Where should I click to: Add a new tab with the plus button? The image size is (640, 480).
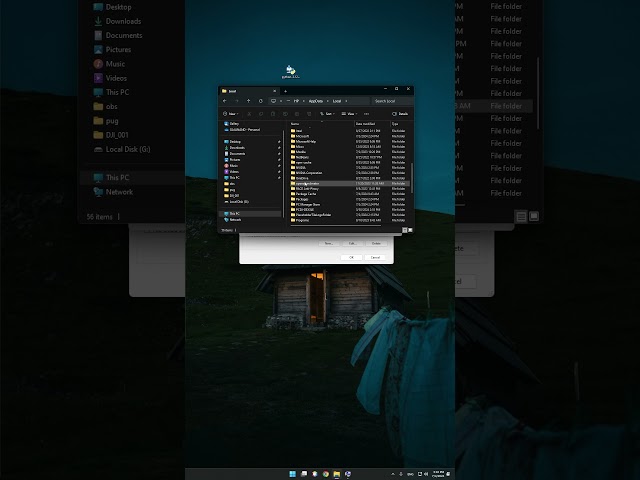pyautogui.click(x=285, y=91)
